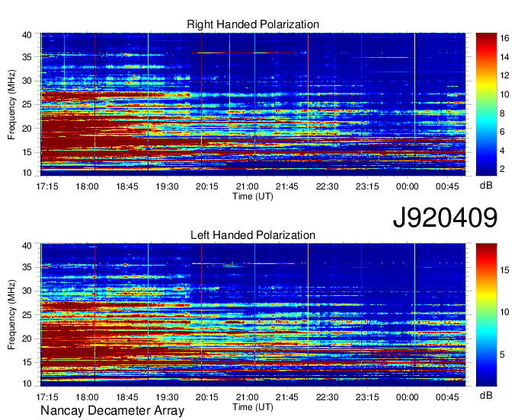Click the Nancay Decameter Array caption

coord(112,411)
